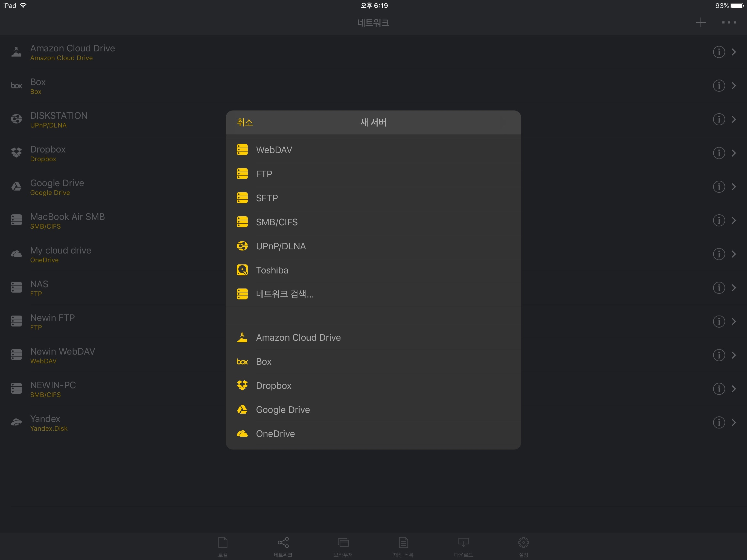
Task: Open Google Drive row chevron
Action: click(x=734, y=187)
